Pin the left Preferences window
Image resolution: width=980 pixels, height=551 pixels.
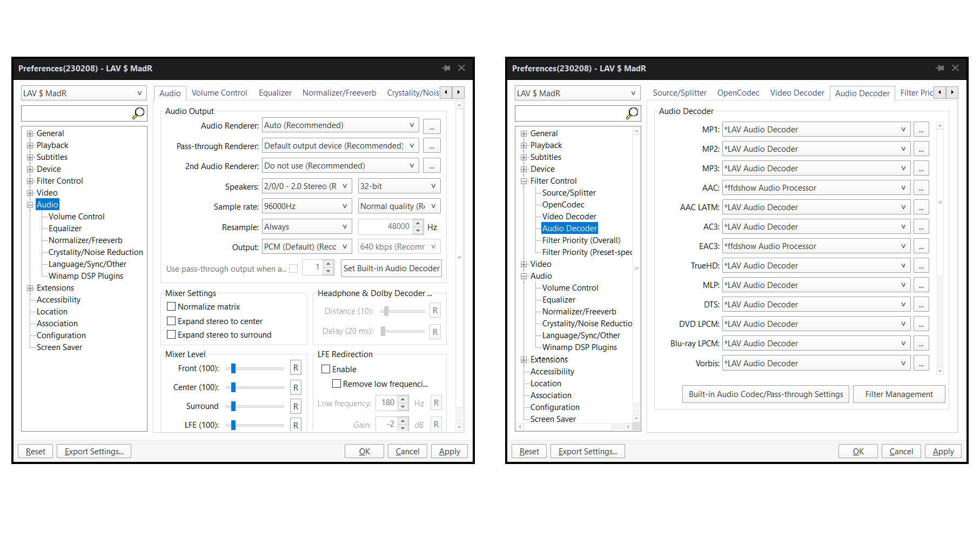(x=446, y=68)
